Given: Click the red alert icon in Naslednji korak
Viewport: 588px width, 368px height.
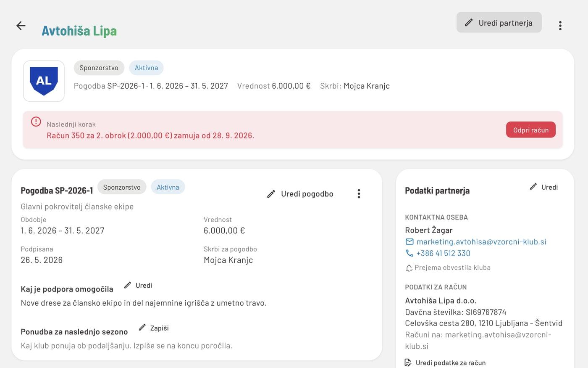Looking at the screenshot, I should tap(36, 122).
